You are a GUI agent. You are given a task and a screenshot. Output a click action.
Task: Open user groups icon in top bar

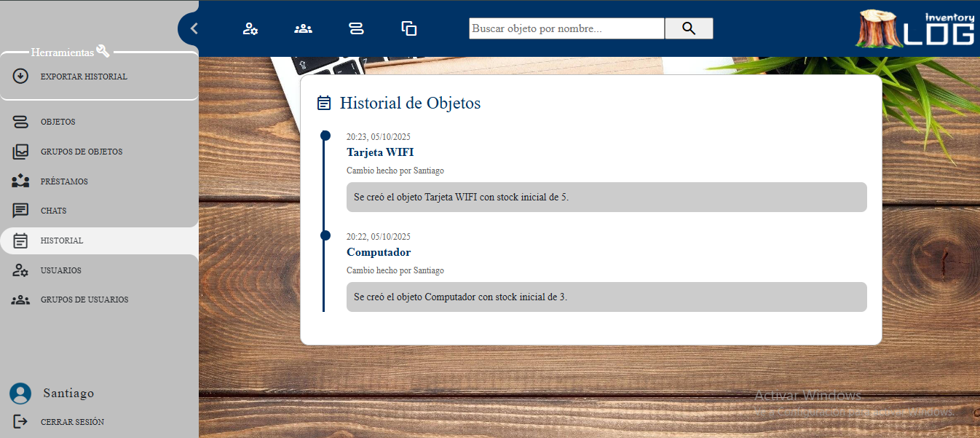[303, 28]
